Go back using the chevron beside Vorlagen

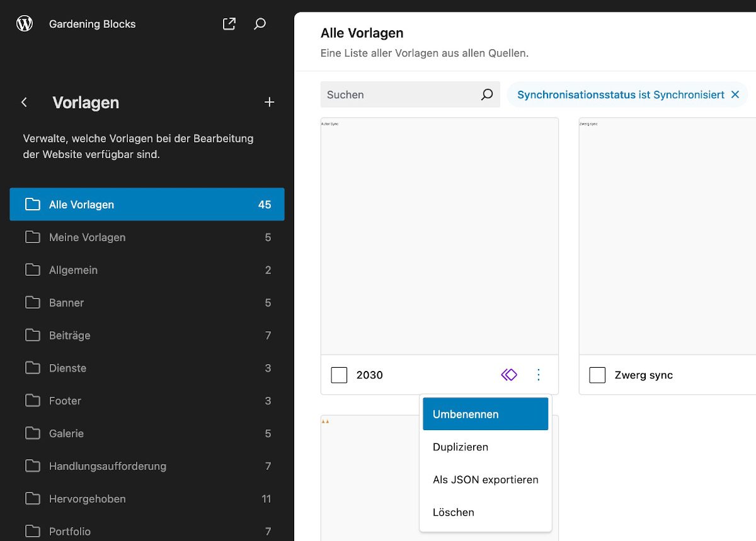pyautogui.click(x=25, y=102)
